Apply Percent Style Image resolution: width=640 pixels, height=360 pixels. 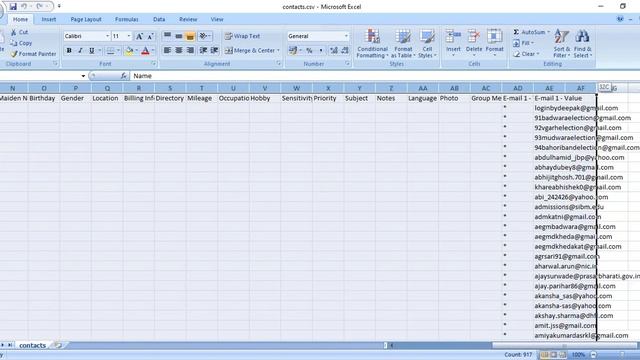tap(309, 50)
